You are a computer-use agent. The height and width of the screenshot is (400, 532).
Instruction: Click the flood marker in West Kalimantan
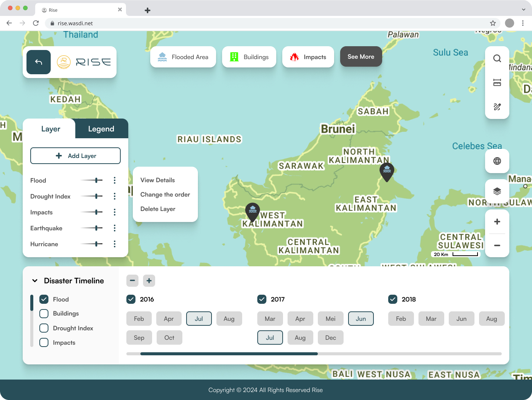[252, 211]
